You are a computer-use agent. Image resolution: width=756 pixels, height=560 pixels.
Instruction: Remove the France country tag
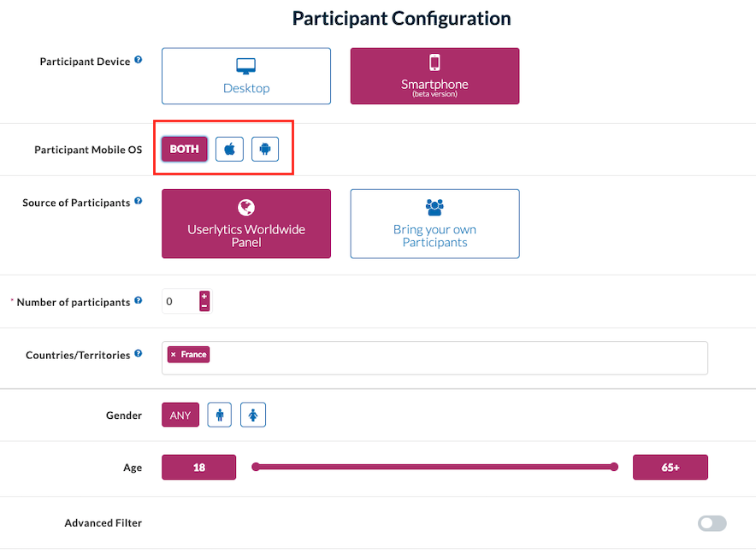tap(173, 355)
